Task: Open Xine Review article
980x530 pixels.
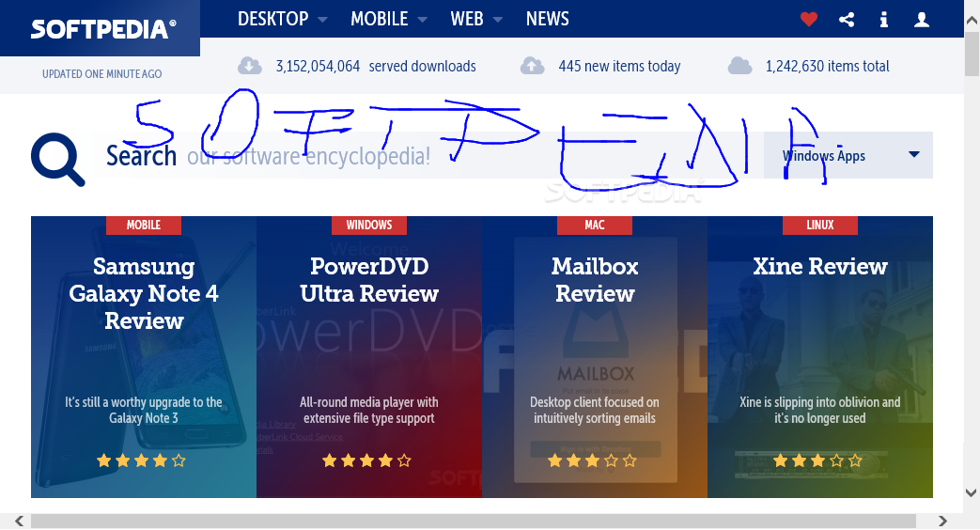Action: click(x=820, y=266)
